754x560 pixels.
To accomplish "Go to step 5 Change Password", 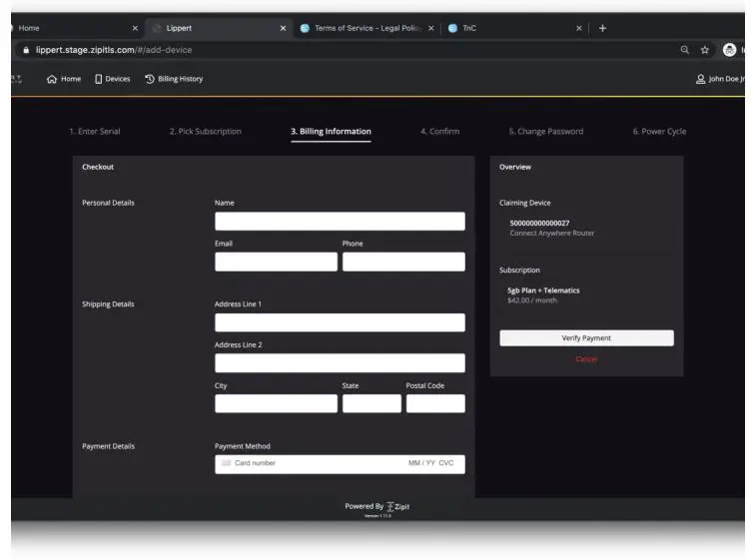I will [546, 131].
